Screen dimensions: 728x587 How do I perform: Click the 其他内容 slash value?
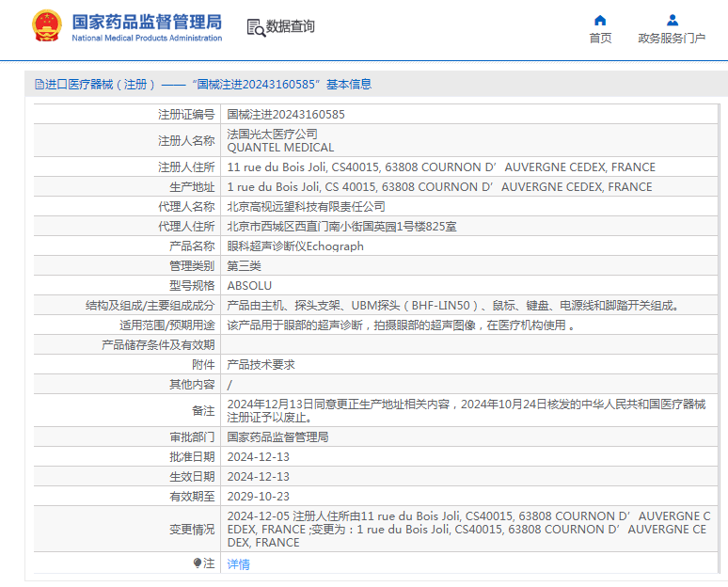point(229,385)
